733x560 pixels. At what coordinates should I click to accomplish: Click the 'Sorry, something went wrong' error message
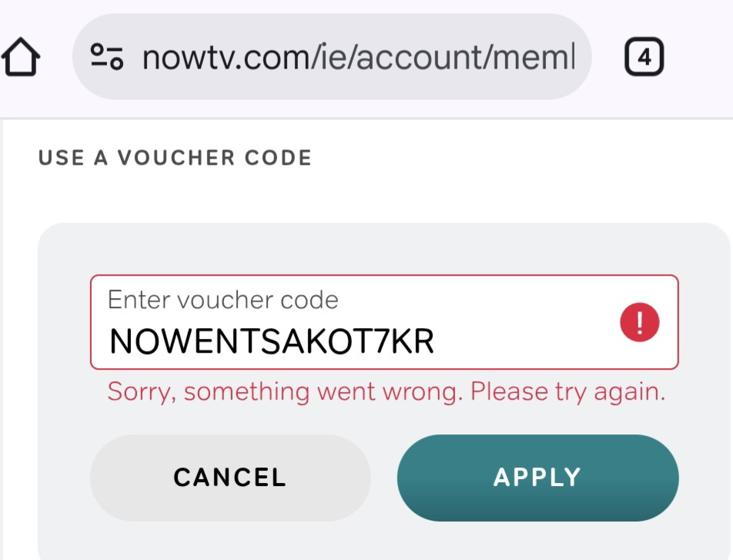click(387, 391)
